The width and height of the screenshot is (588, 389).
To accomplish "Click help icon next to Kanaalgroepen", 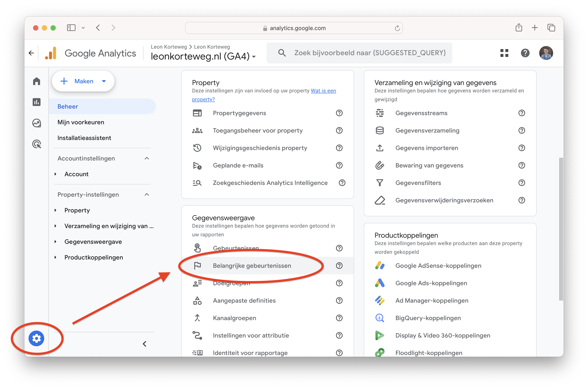I will coord(339,318).
